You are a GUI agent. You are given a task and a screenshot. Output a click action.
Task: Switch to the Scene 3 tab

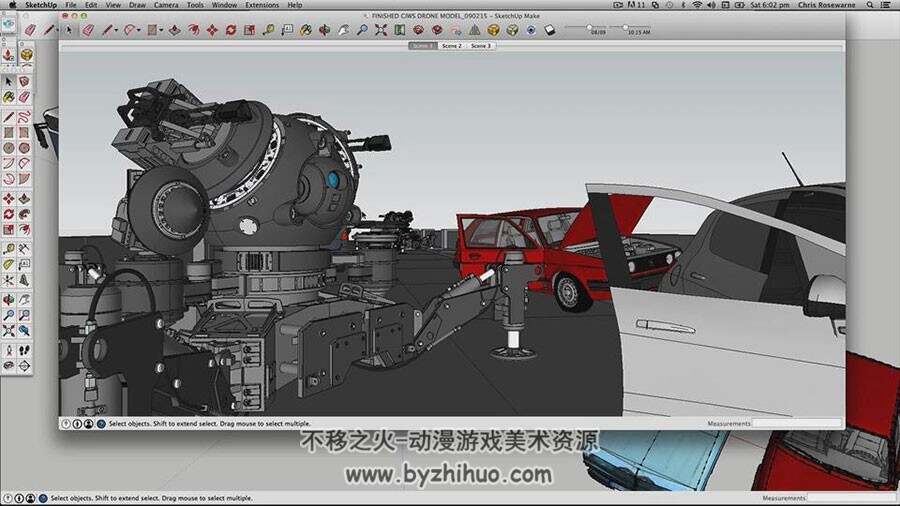tap(481, 45)
